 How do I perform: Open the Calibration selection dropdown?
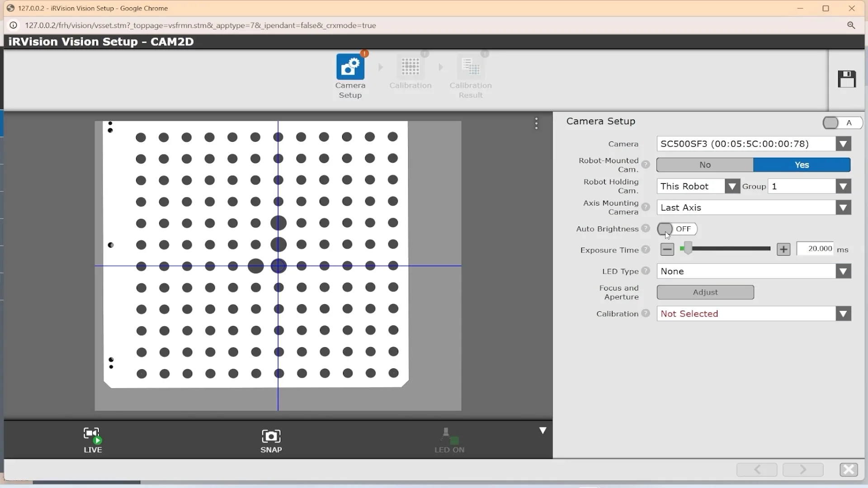[844, 313]
